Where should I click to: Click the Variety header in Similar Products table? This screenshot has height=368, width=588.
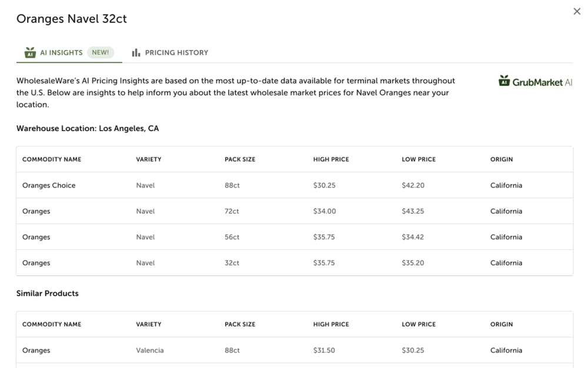click(x=149, y=324)
